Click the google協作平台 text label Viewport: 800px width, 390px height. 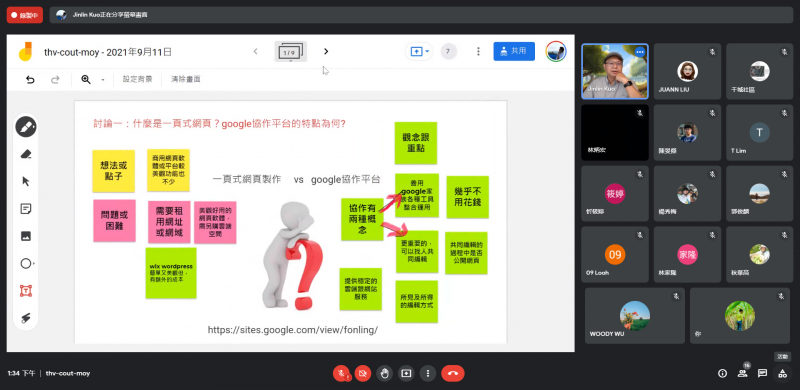click(x=345, y=179)
